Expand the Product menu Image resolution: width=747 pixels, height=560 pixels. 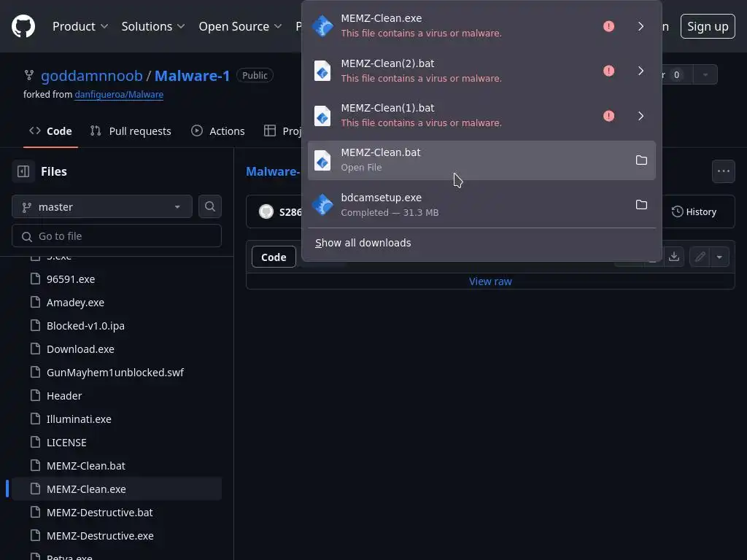tap(80, 26)
